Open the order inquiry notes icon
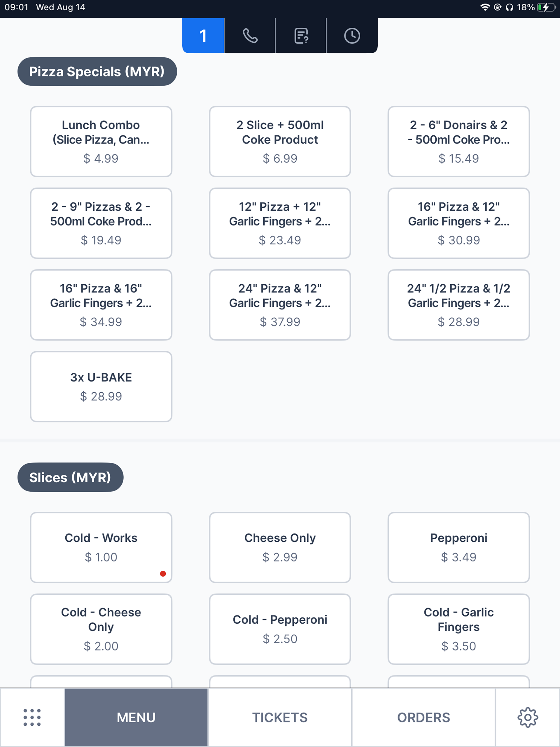The image size is (560, 747). pos(301,36)
